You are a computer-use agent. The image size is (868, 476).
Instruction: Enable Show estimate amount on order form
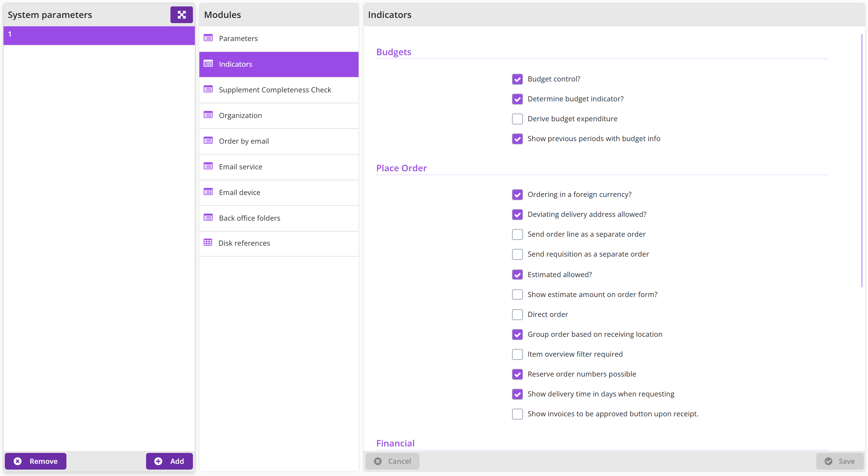tap(517, 294)
